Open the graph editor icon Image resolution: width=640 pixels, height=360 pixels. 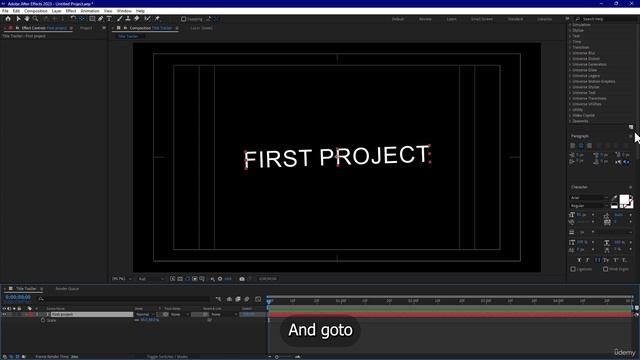click(x=258, y=299)
